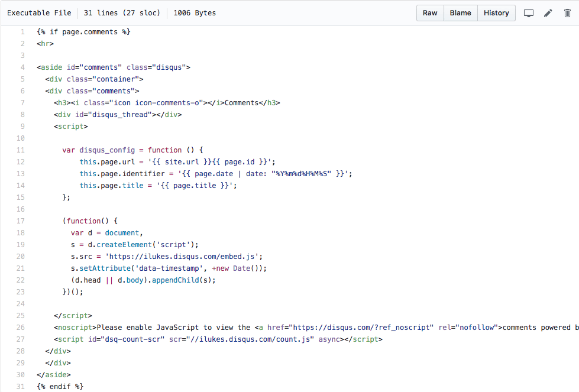Click 'var disqus_config = function' line
The image size is (579, 392).
pyautogui.click(x=132, y=150)
